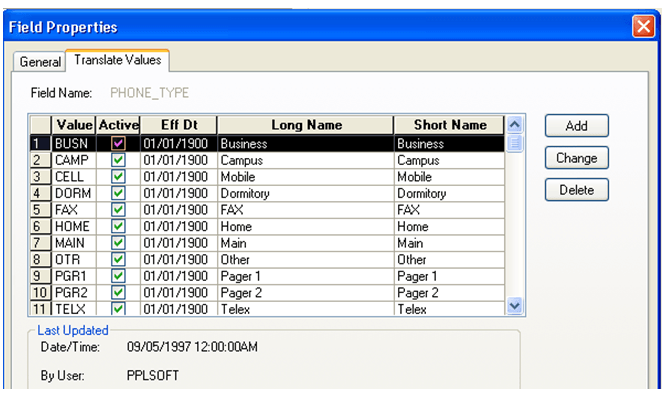The height and width of the screenshot is (398, 669).
Task: Switch to the General tab
Action: [x=40, y=62]
